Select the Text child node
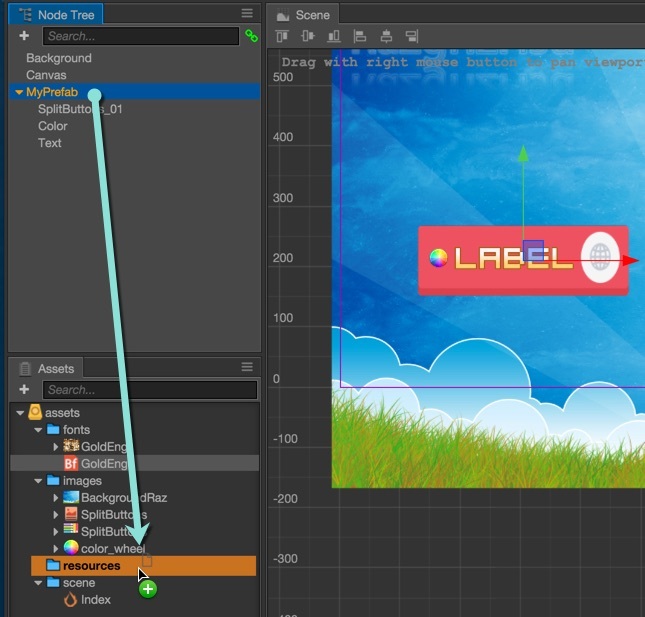645x617 pixels. click(50, 143)
